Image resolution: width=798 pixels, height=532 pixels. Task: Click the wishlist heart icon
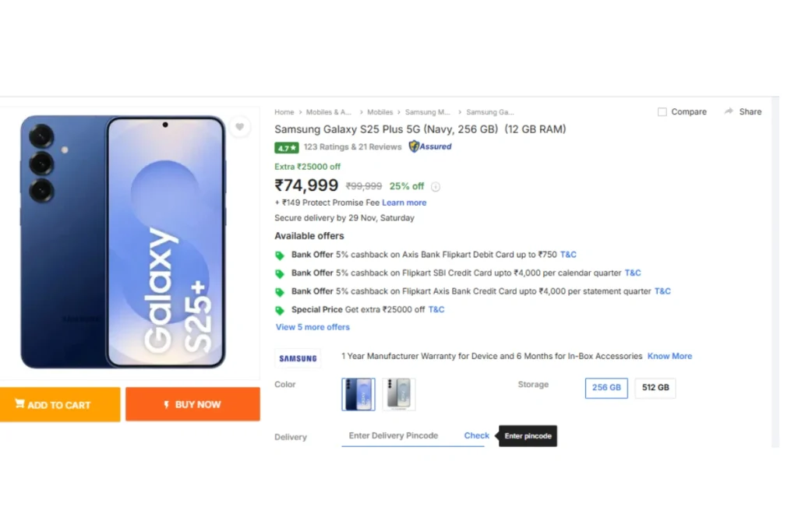click(x=239, y=127)
